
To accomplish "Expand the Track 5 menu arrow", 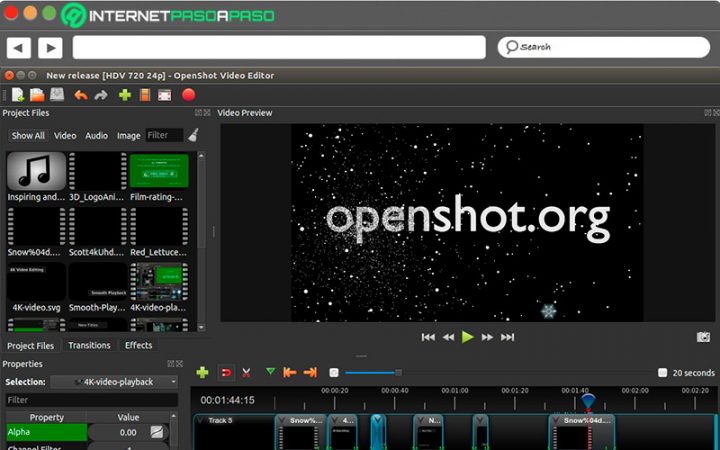I will [200, 420].
